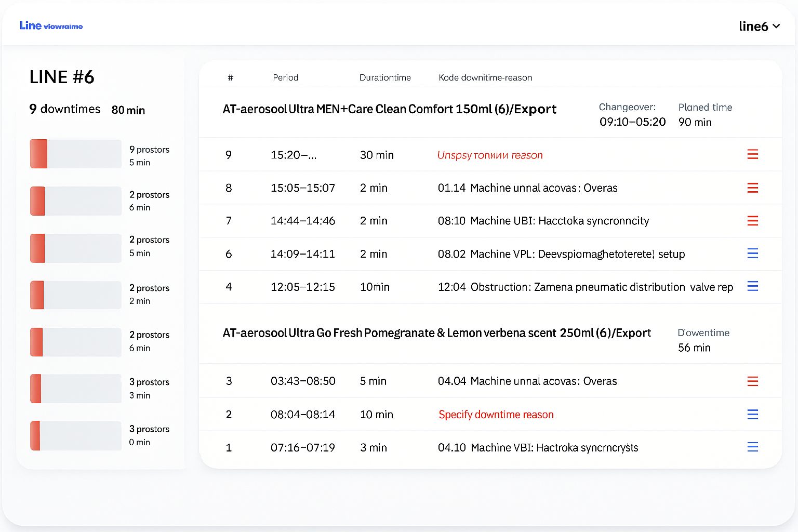Click the Line logo in header
This screenshot has width=798, height=532.
51,25
